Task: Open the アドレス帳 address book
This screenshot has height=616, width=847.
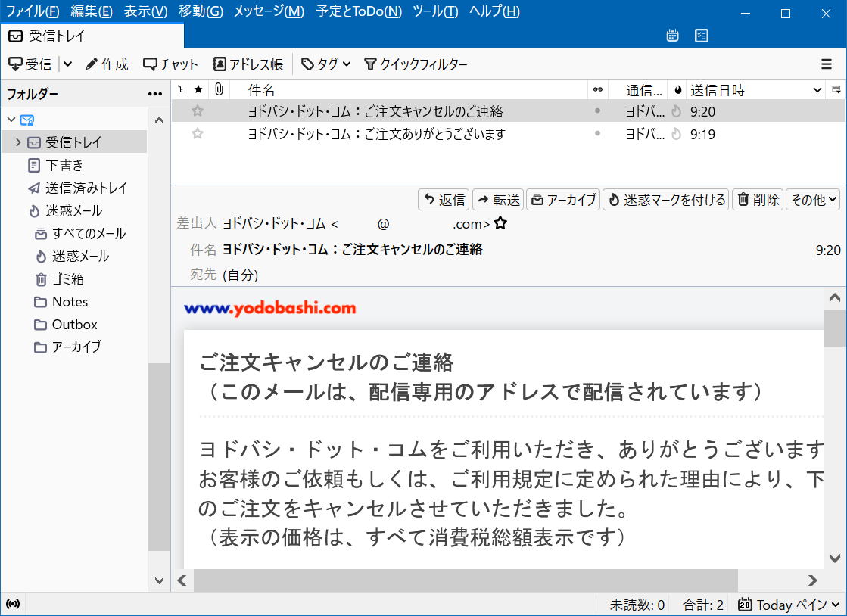Action: point(248,64)
